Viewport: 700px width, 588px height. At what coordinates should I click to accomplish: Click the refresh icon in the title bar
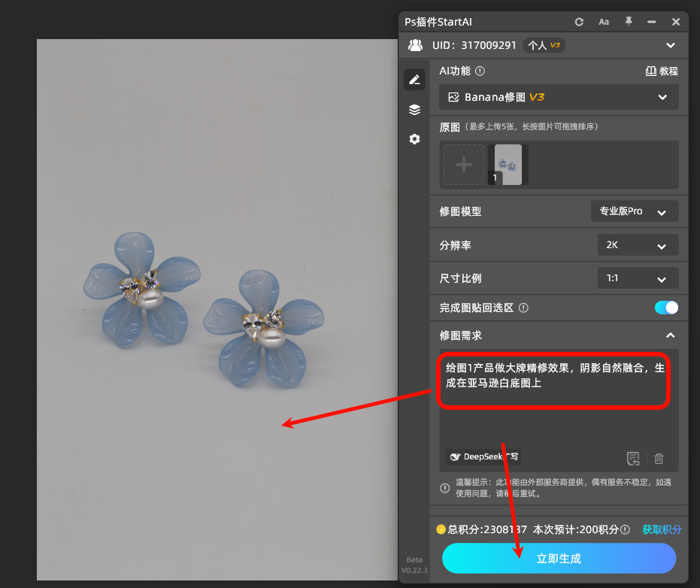pyautogui.click(x=578, y=22)
